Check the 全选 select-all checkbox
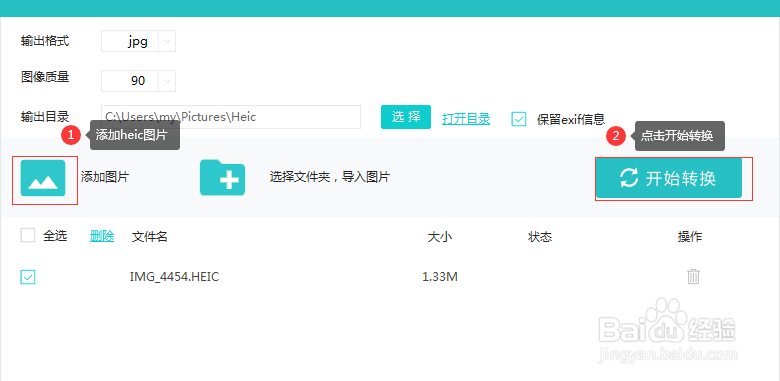 (x=28, y=235)
